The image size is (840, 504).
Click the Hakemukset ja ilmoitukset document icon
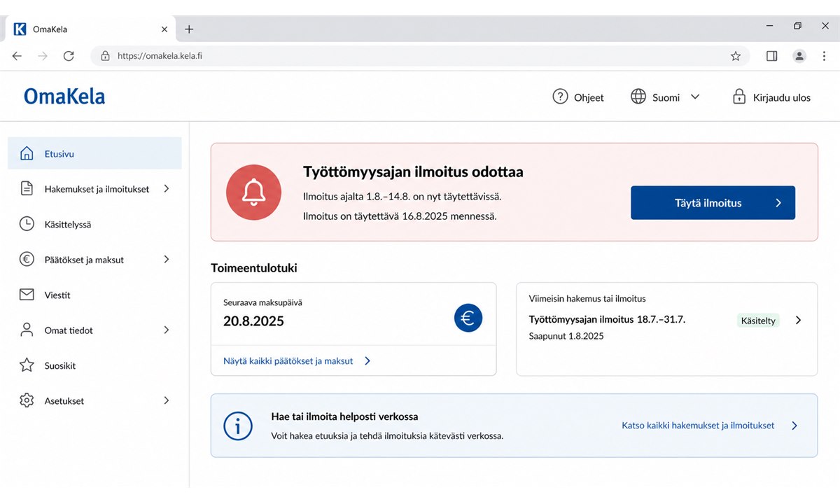(27, 188)
